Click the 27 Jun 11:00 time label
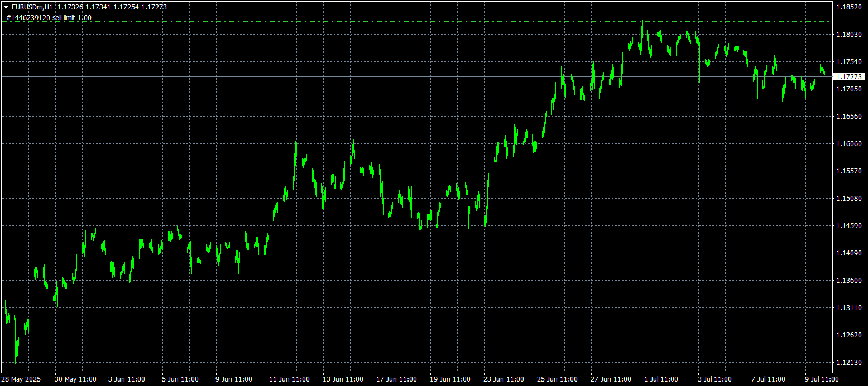Screen dimensions: 868x386 coord(611,379)
